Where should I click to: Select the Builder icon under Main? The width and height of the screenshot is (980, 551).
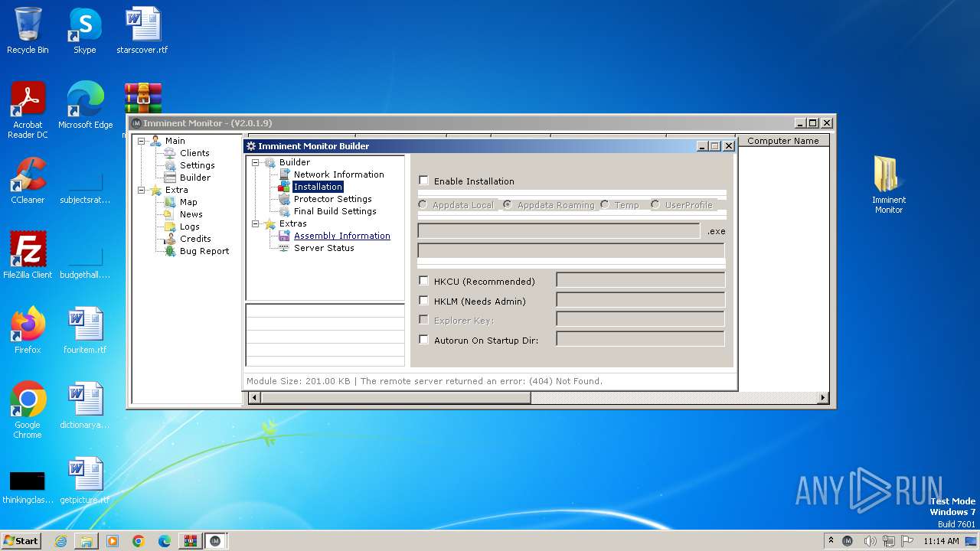(x=170, y=178)
